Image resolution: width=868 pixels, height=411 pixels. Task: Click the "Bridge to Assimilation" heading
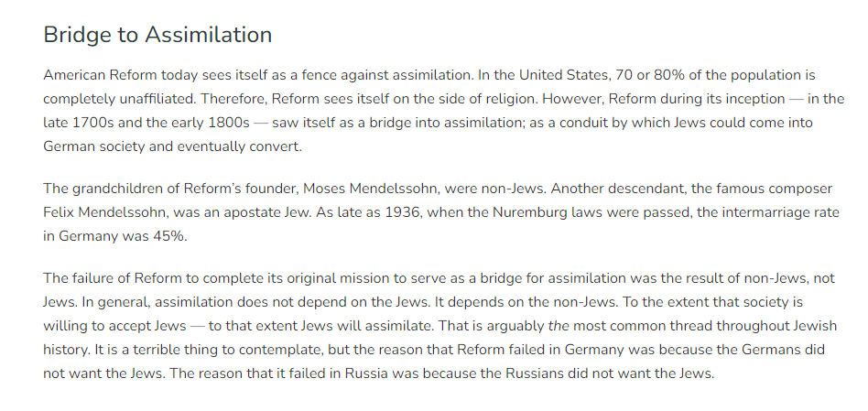coord(157,35)
